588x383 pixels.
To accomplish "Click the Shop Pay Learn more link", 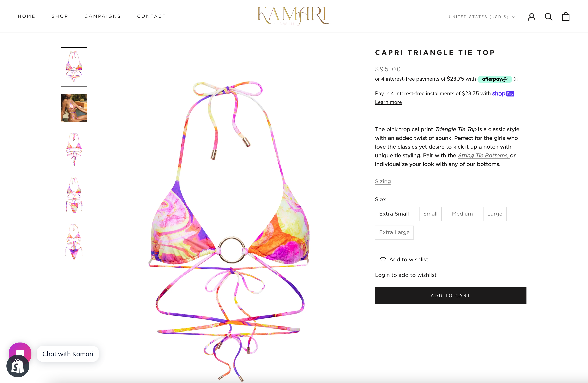I will 388,102.
